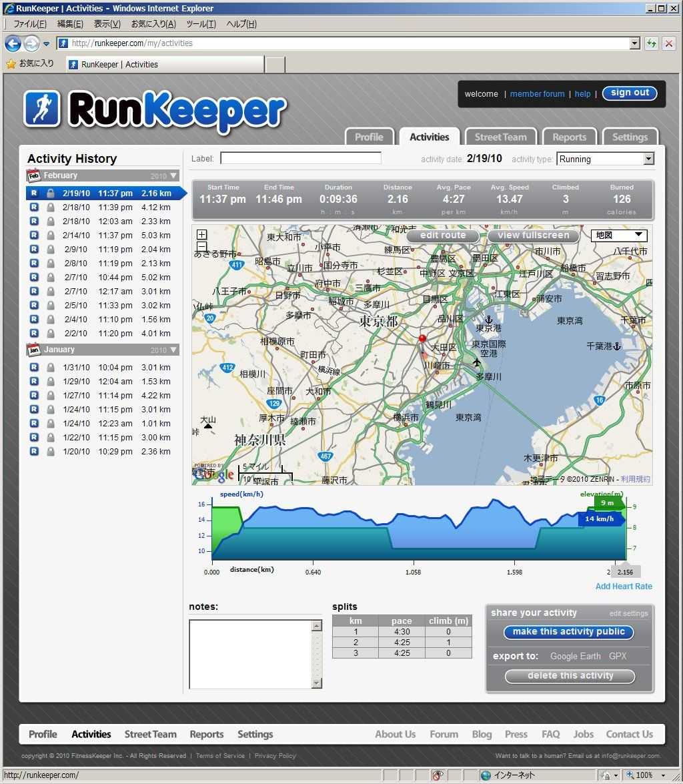Click the February calendar icon
The height and width of the screenshot is (784, 683).
click(33, 175)
